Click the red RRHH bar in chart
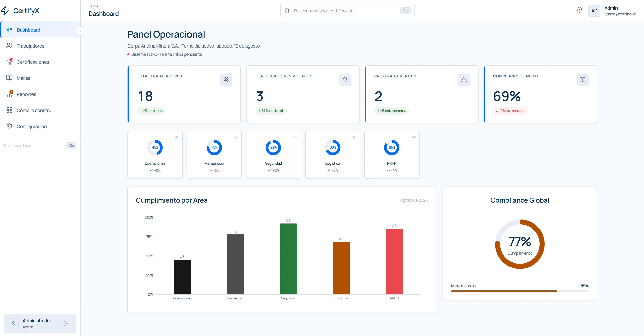This screenshot has width=644, height=336. tap(394, 261)
